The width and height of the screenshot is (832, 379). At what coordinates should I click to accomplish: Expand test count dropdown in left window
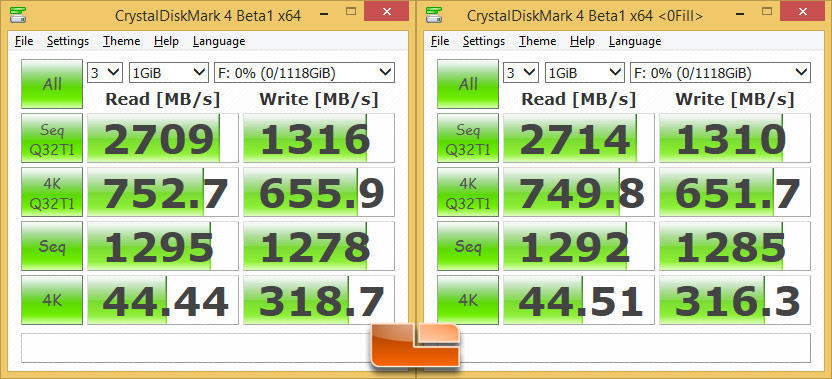tap(105, 73)
